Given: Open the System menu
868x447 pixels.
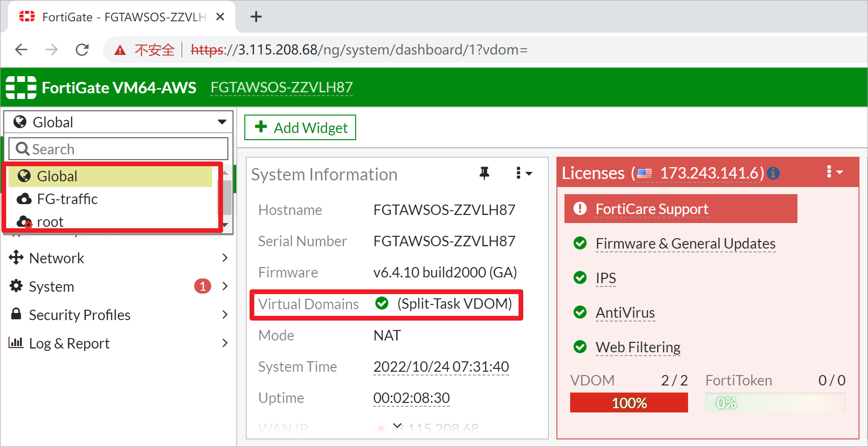Looking at the screenshot, I should click(x=118, y=286).
